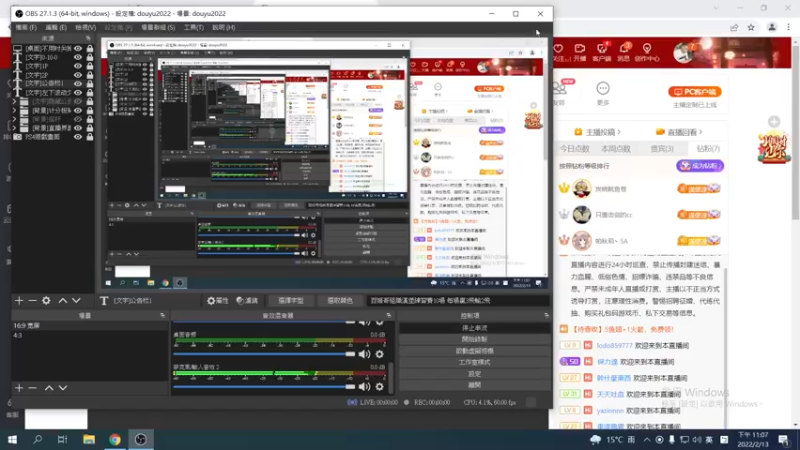
Task: Move scene up with scenes panel arrow
Action: 49,388
